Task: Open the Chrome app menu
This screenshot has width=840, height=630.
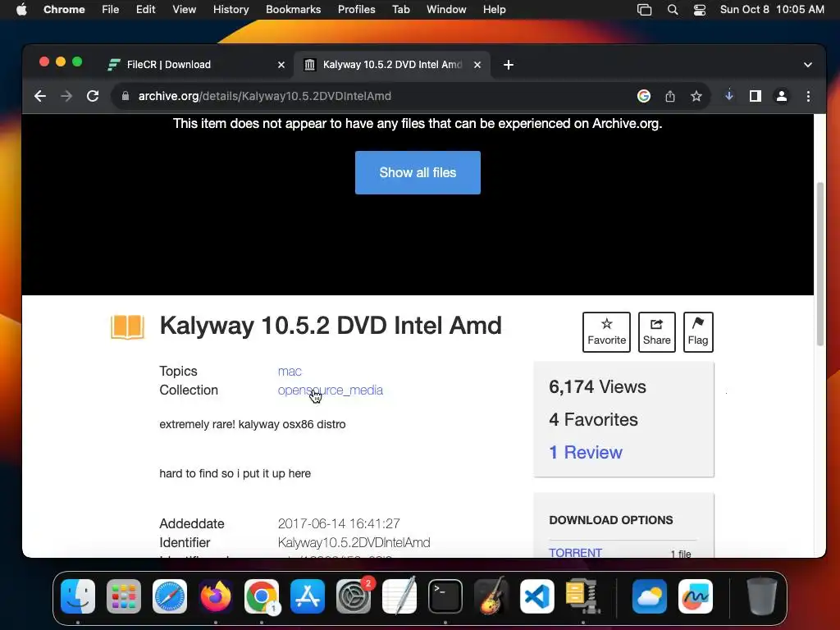Action: (x=64, y=10)
